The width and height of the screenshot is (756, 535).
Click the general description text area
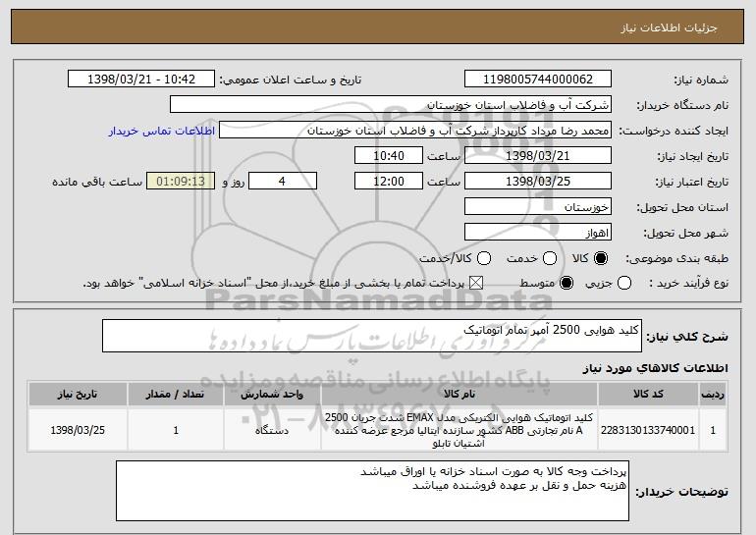tap(372, 336)
